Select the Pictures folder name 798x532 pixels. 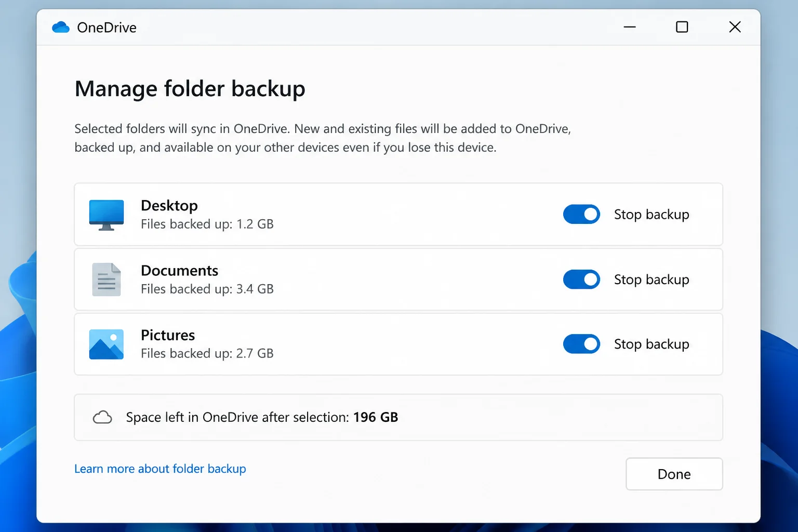168,335
